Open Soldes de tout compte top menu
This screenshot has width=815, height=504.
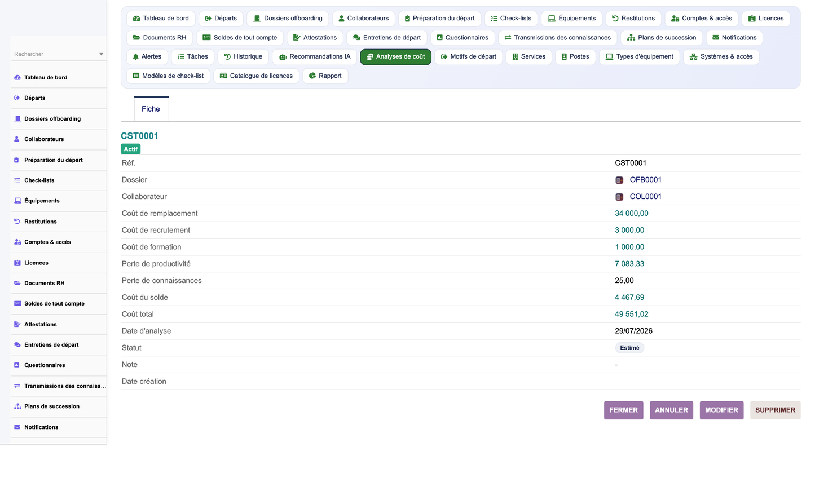click(x=240, y=38)
